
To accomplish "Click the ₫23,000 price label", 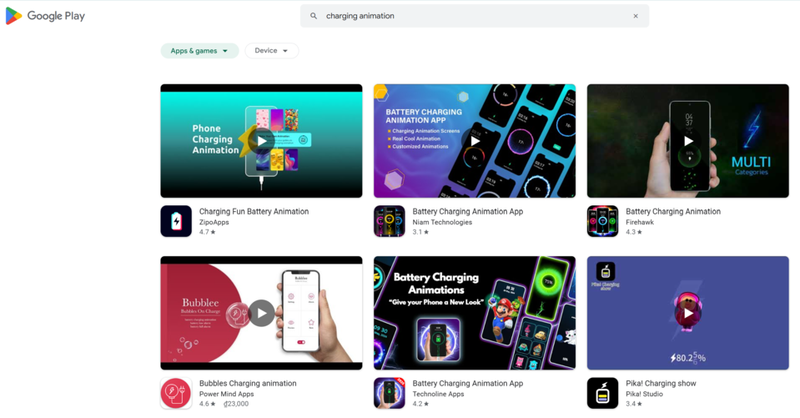I will point(236,404).
